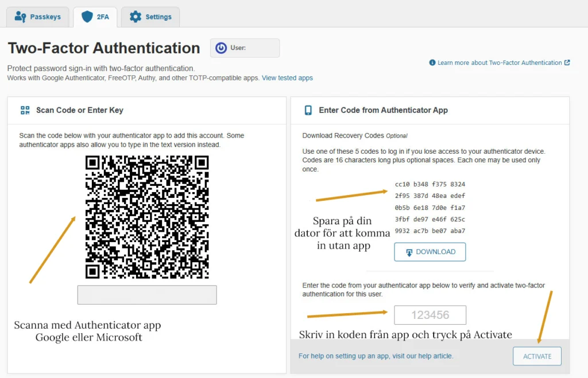The height and width of the screenshot is (378, 588).
Task: Select recovery code 0b5b 6e18 7d0e f1a7
Action: [x=430, y=208]
